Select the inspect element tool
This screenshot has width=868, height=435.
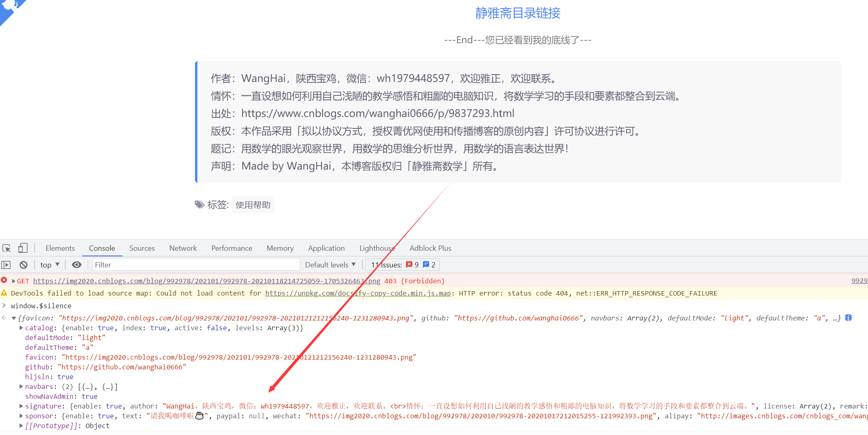click(x=6, y=248)
